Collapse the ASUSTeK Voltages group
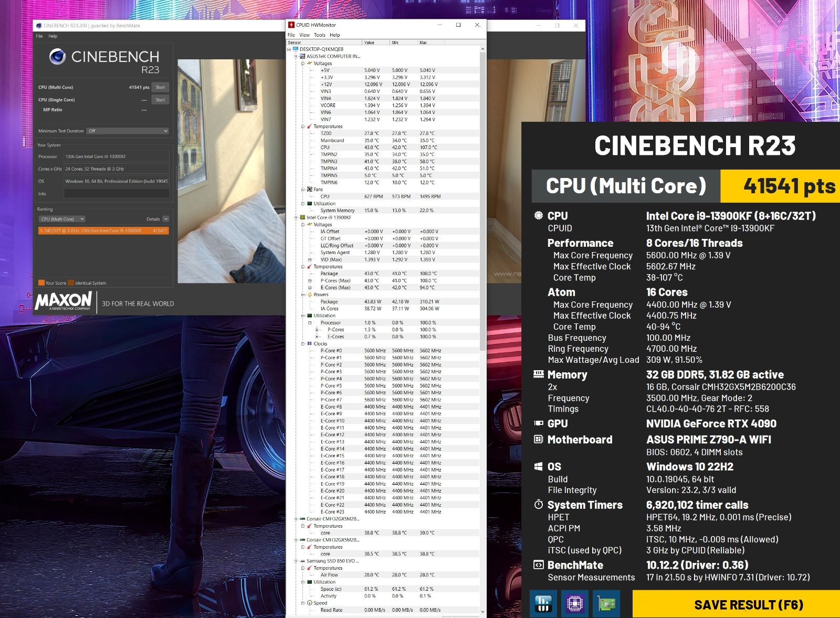This screenshot has width=840, height=618. pyautogui.click(x=302, y=64)
